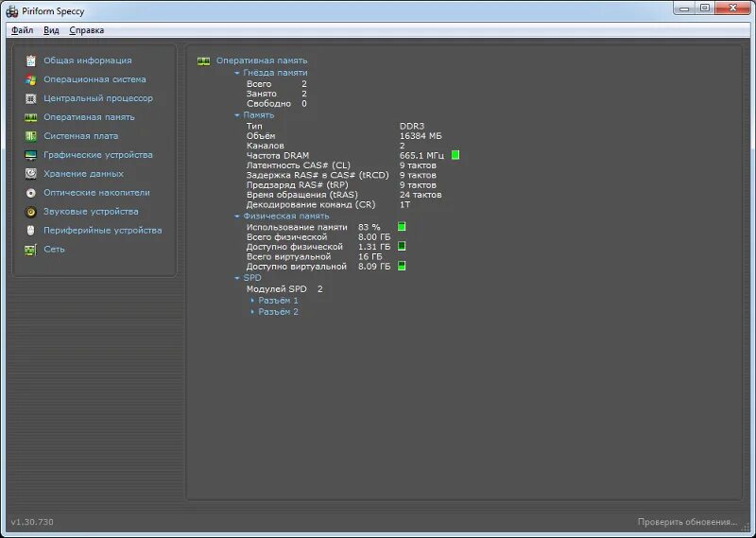Click the Сеть network card icon
Image resolution: width=756 pixels, height=538 pixels.
[x=31, y=250]
